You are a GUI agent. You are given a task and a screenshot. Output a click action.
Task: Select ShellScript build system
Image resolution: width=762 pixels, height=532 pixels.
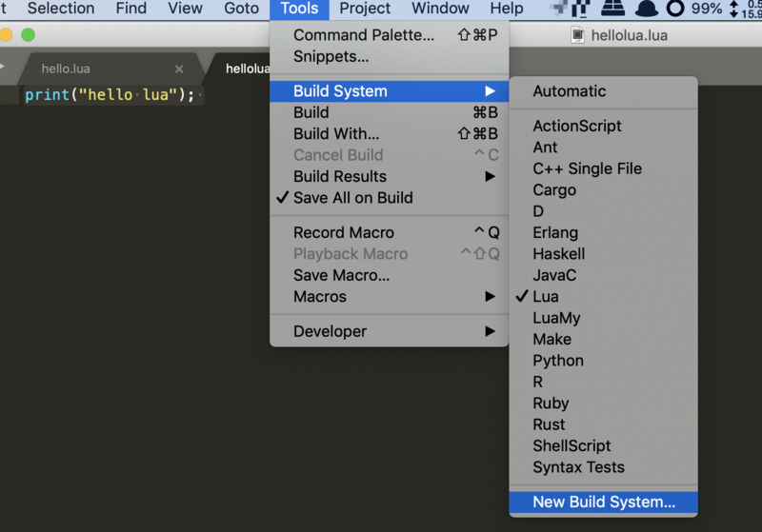(x=603, y=446)
